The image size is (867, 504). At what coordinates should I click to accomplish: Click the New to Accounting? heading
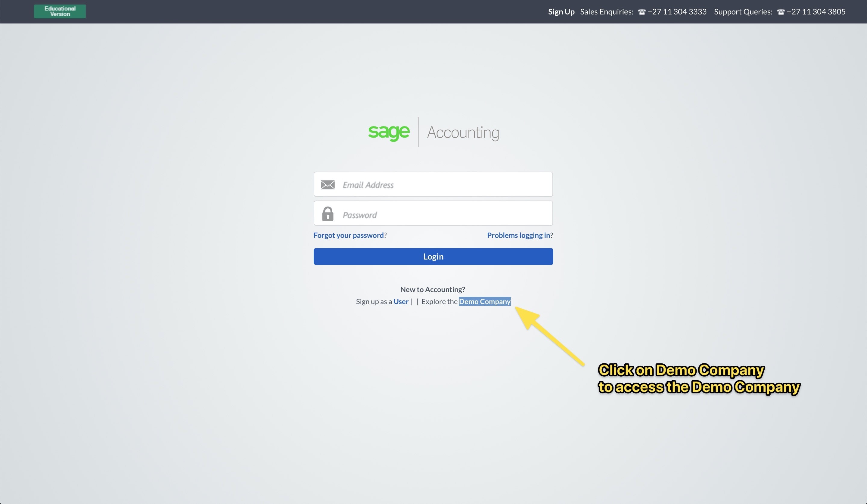point(433,289)
